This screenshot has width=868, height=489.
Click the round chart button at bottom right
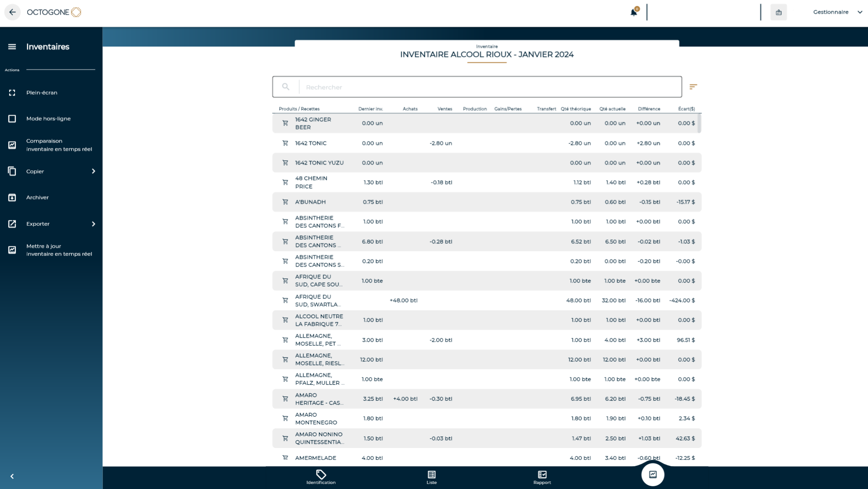tap(652, 474)
